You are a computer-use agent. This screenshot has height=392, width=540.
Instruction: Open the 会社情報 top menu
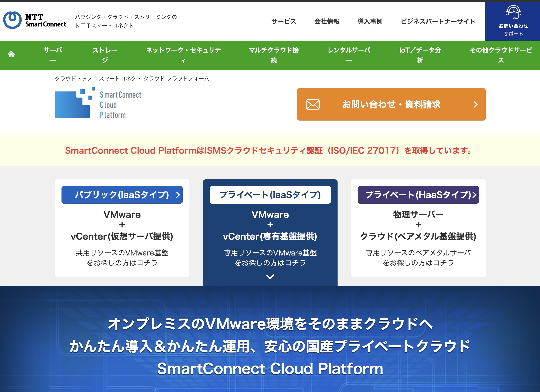pos(327,21)
